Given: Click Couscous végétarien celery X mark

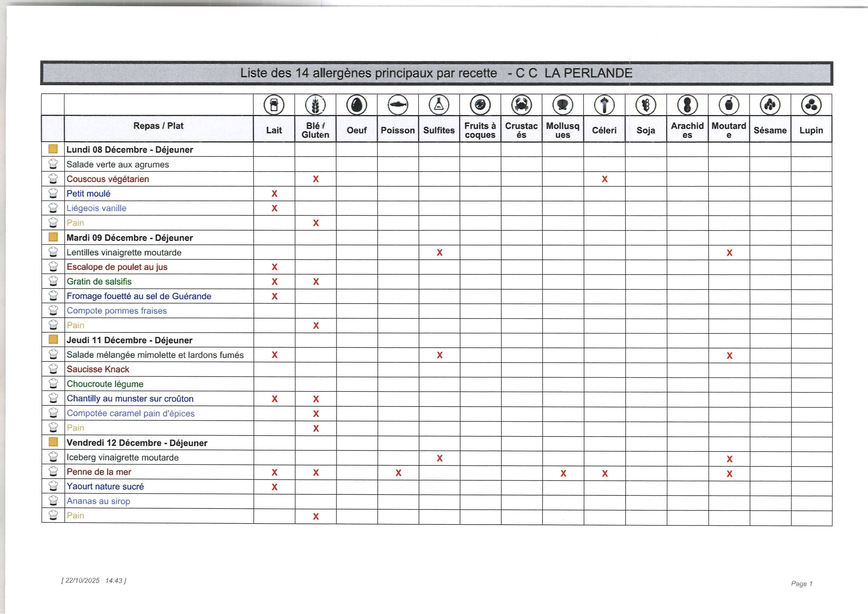Looking at the screenshot, I should (x=605, y=179).
